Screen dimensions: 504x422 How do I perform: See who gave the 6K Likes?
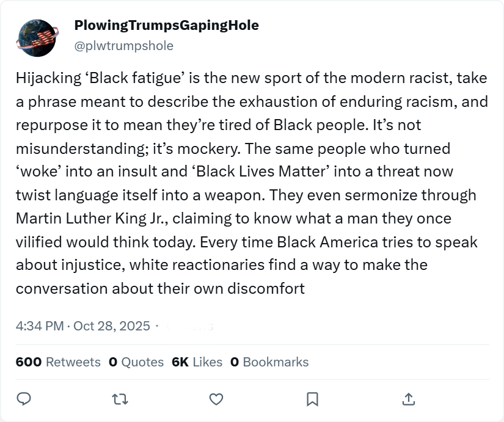197,362
